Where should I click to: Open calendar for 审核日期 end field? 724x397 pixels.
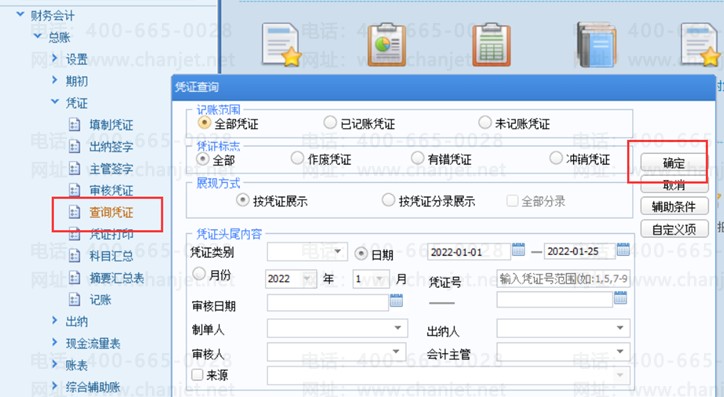[x=621, y=298]
